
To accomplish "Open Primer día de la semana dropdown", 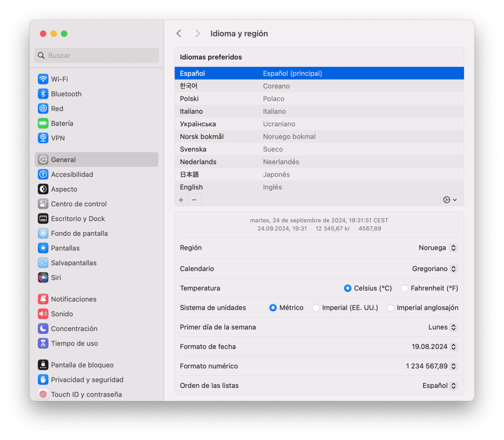I will 442,327.
